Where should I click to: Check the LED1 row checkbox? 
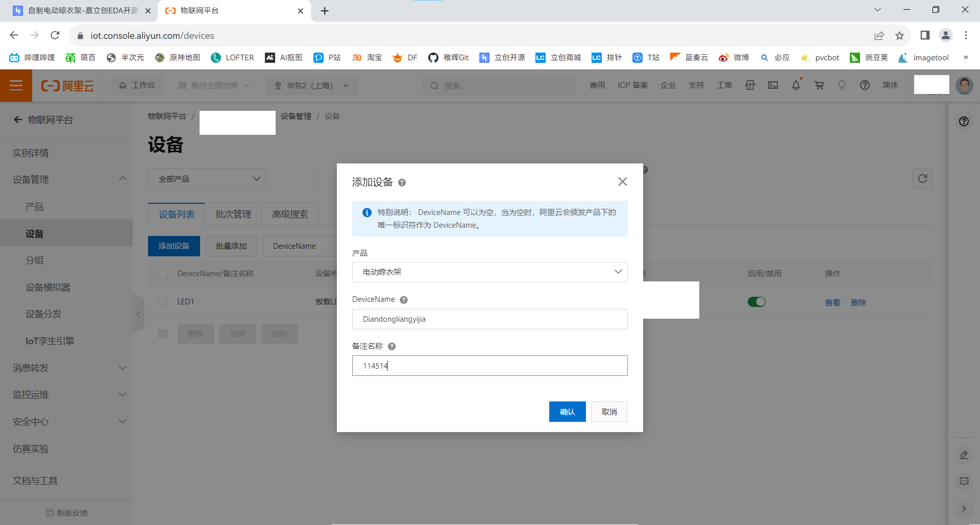[x=163, y=302]
